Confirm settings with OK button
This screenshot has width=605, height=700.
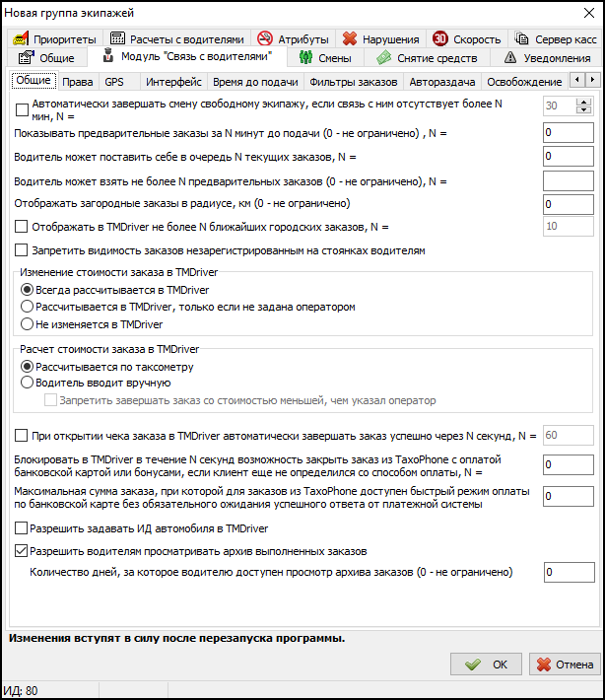(486, 665)
